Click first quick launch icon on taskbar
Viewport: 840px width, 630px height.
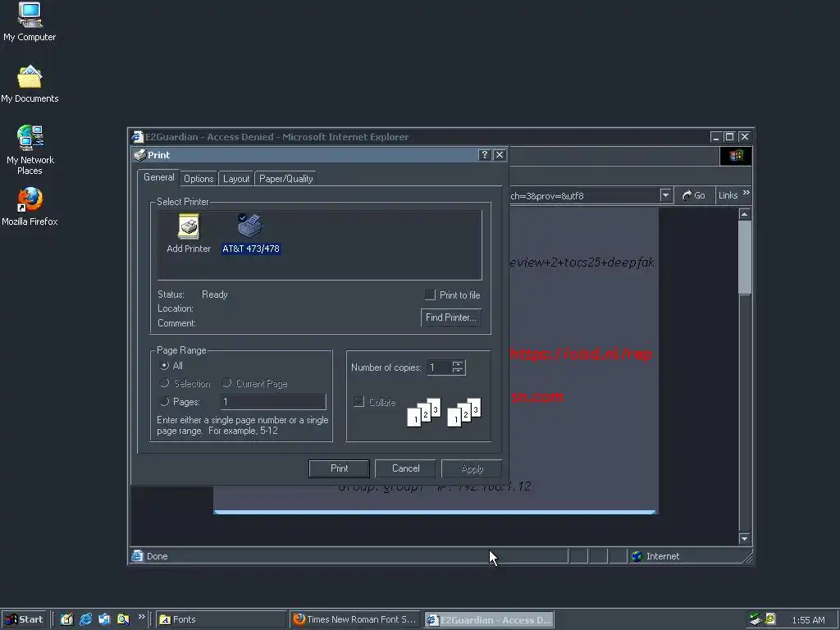[66, 619]
